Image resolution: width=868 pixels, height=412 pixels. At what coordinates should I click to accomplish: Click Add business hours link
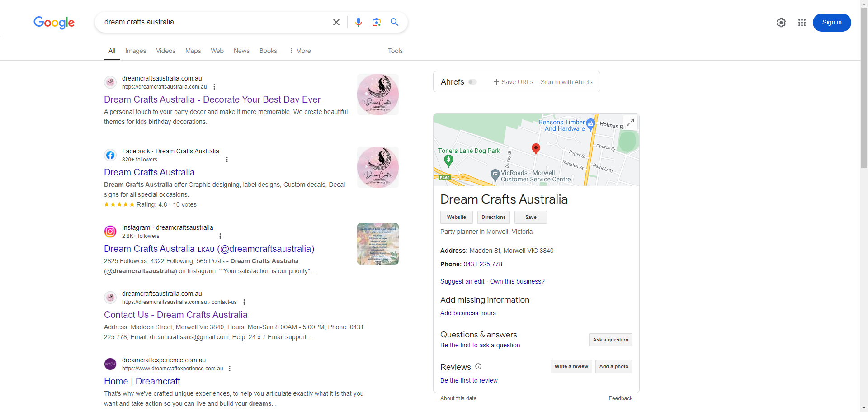[468, 313]
